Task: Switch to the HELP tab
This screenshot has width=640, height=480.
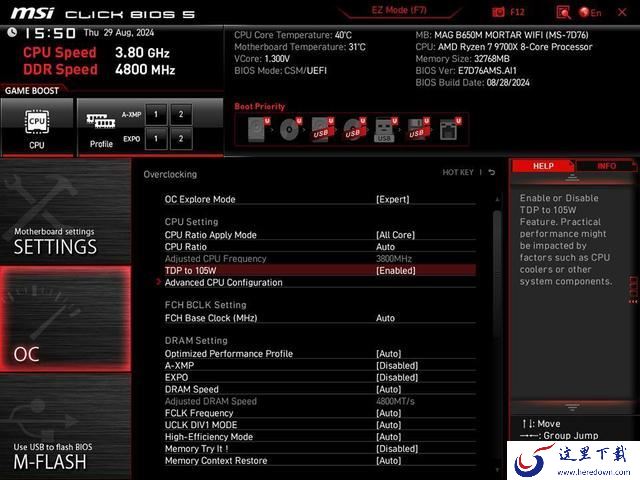Action: coord(543,166)
